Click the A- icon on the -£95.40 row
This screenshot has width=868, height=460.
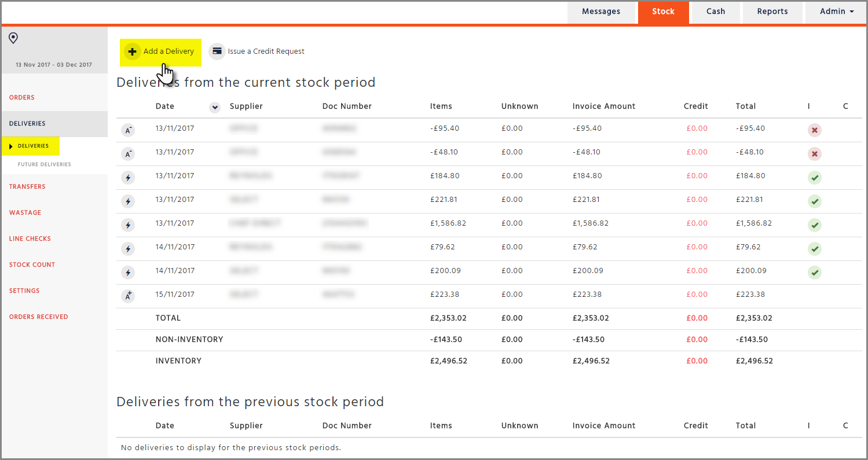[128, 130]
